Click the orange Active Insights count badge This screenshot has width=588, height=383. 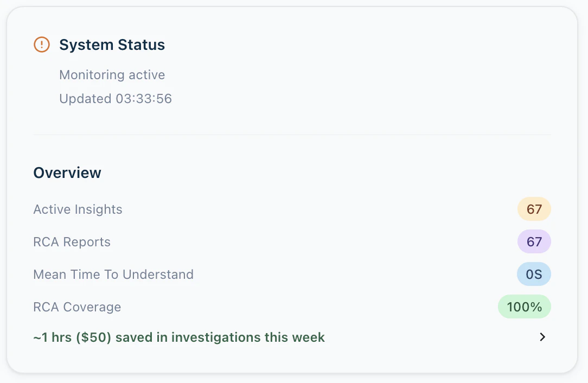[534, 209]
